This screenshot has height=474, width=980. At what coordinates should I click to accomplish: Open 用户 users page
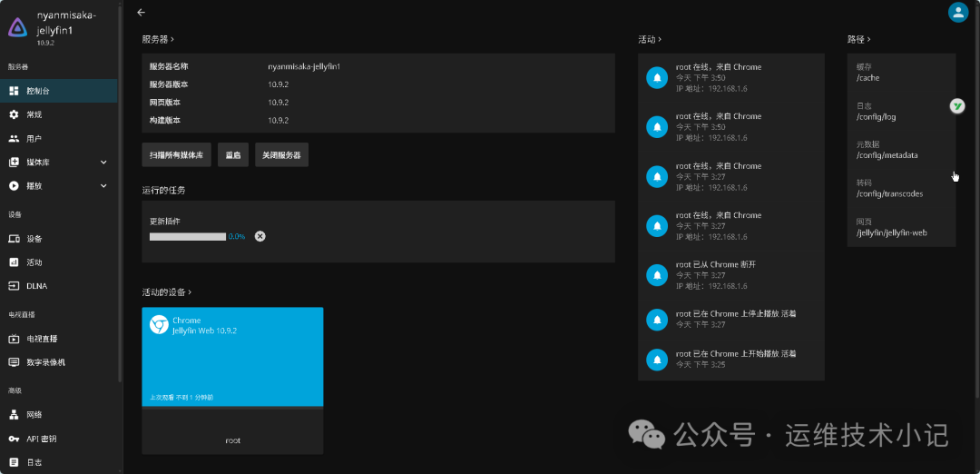59,138
